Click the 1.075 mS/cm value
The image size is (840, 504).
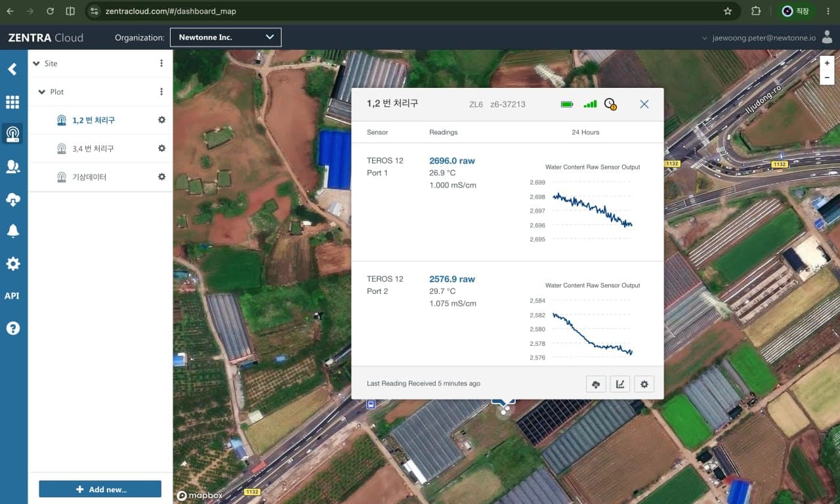[453, 304]
